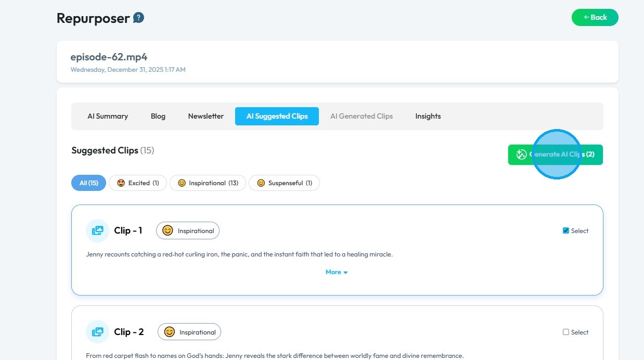
Task: Click the Clip - 1 image icon
Action: pyautogui.click(x=97, y=230)
